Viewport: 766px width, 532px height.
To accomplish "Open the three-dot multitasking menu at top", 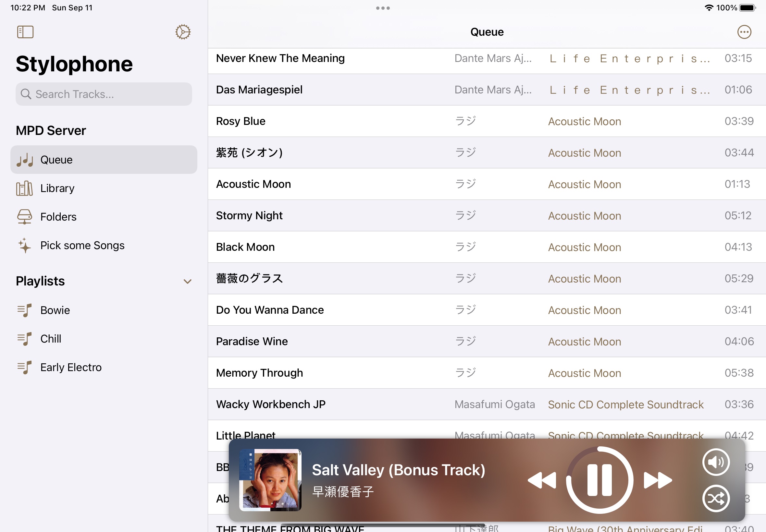I will point(383,8).
